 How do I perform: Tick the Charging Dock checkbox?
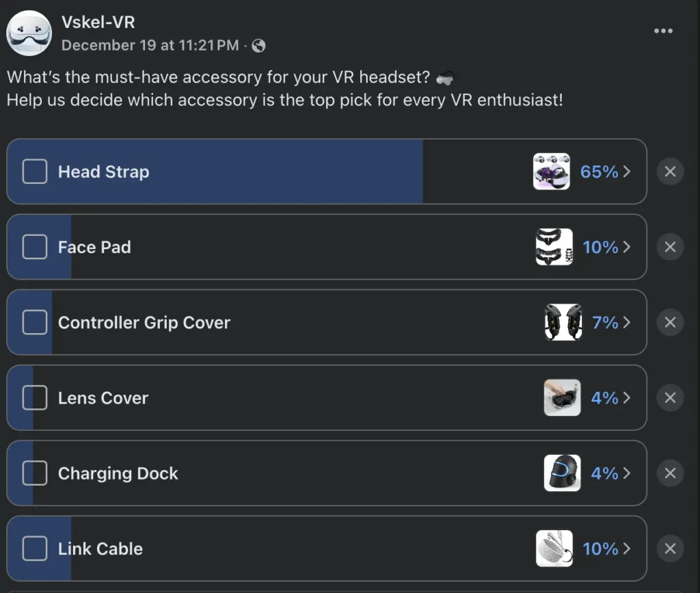point(35,473)
